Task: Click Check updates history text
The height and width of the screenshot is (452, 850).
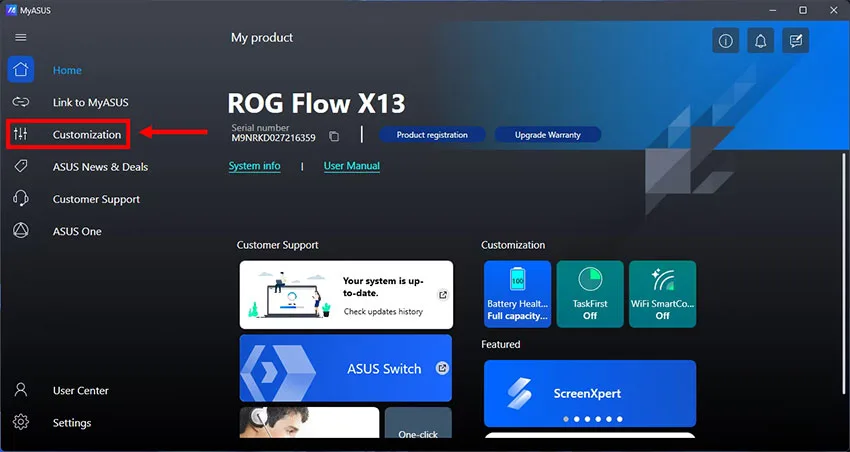Action: click(x=383, y=312)
